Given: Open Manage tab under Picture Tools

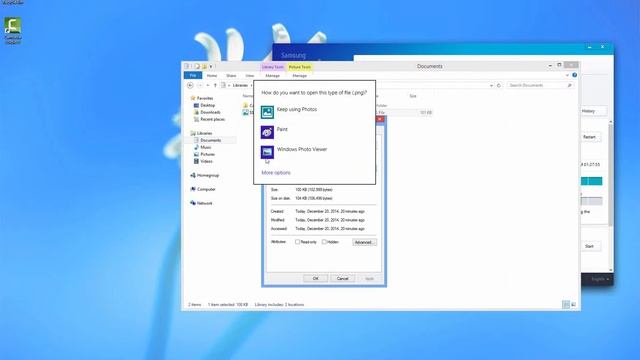Looking at the screenshot, I should (300, 76).
